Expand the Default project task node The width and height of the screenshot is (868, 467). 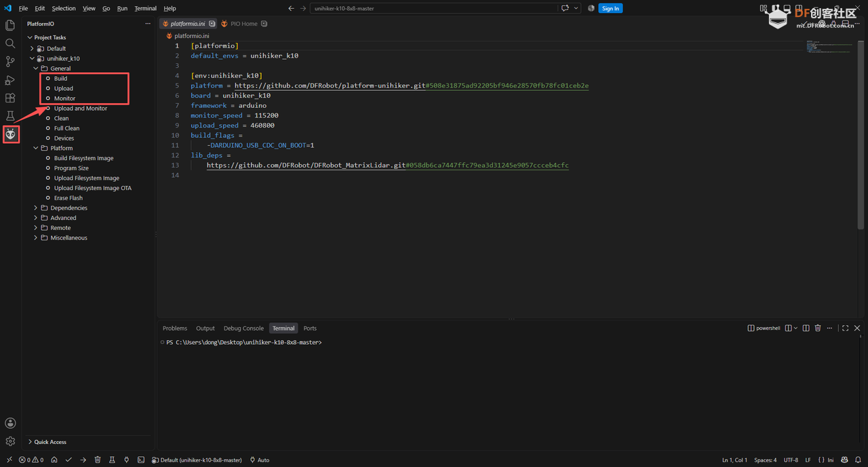pyautogui.click(x=32, y=48)
